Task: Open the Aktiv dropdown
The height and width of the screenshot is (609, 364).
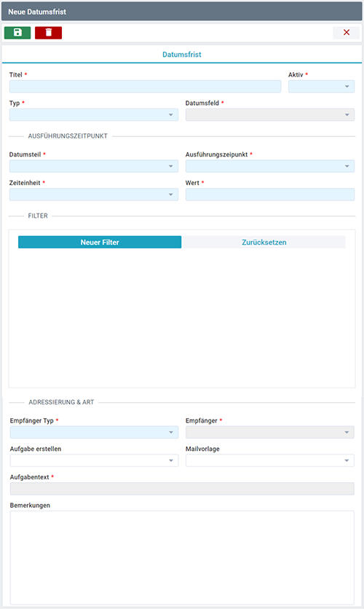Action: click(321, 86)
